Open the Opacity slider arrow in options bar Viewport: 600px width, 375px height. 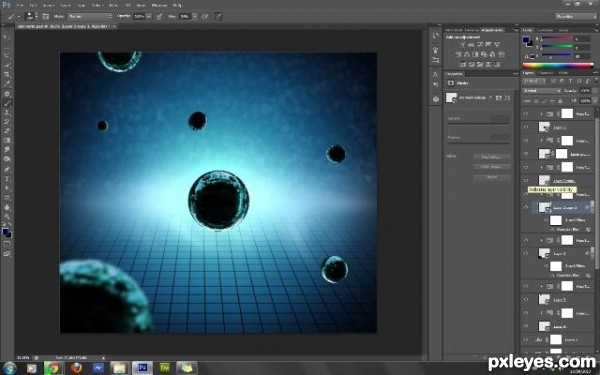(149, 16)
